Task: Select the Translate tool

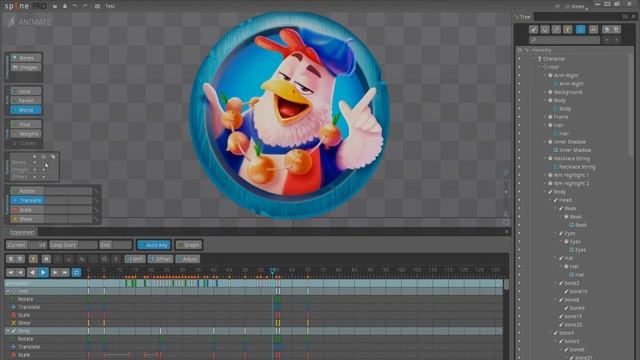Action: [27, 200]
